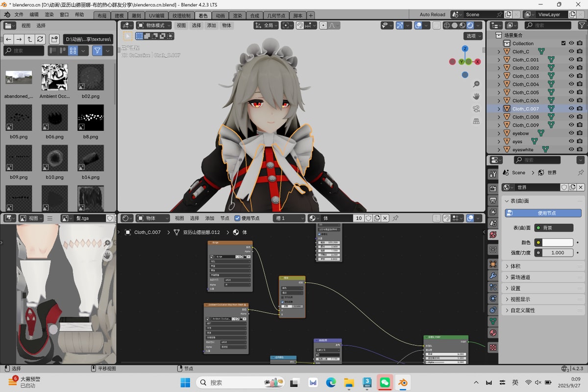The image size is (588, 392).
Task: Switch viewport to rendered shading
Action: coord(470,25)
